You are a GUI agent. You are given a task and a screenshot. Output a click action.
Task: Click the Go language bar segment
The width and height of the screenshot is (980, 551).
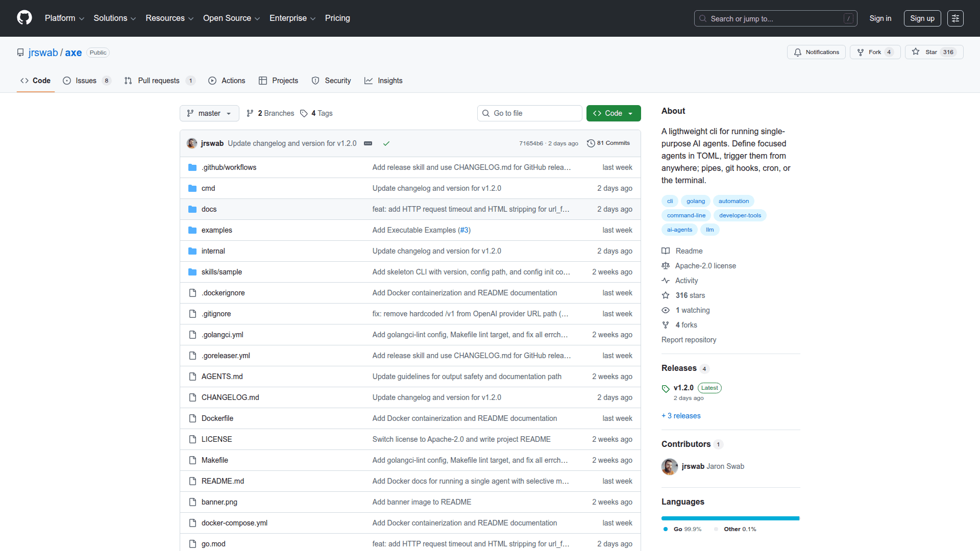pyautogui.click(x=730, y=518)
